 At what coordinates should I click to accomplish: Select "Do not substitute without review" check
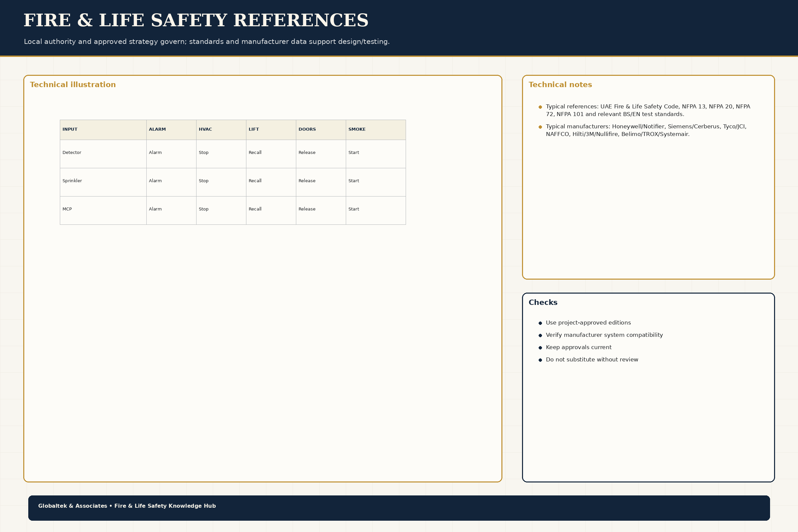pyautogui.click(x=592, y=360)
